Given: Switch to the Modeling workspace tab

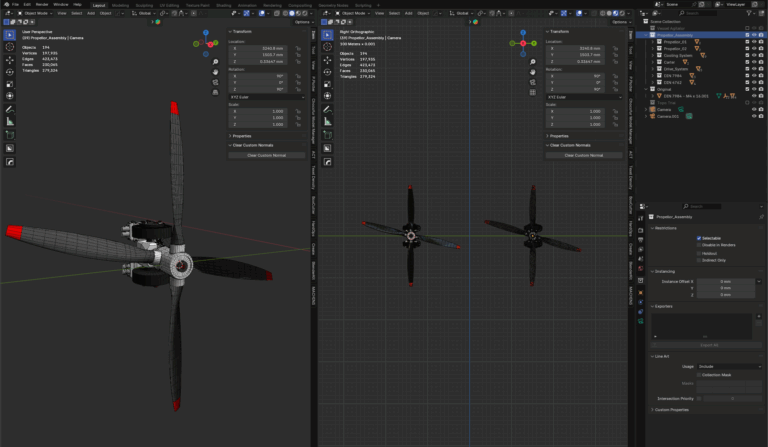Looking at the screenshot, I should [120, 4].
